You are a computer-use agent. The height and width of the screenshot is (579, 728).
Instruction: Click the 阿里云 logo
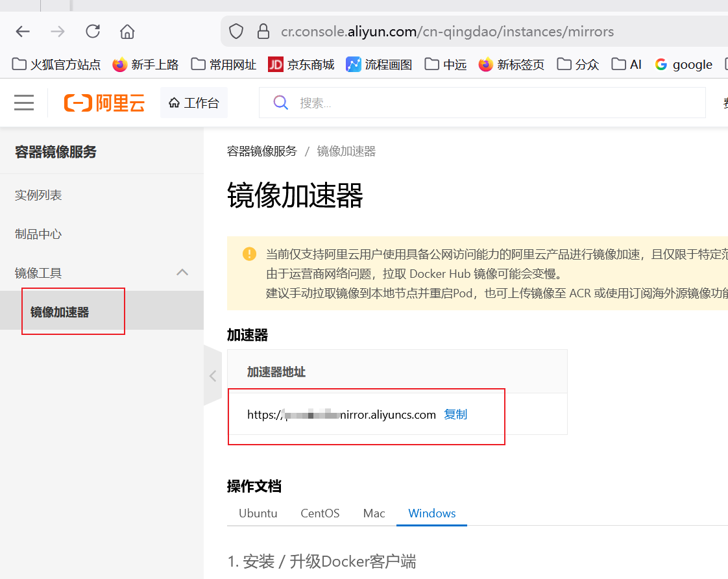point(104,103)
